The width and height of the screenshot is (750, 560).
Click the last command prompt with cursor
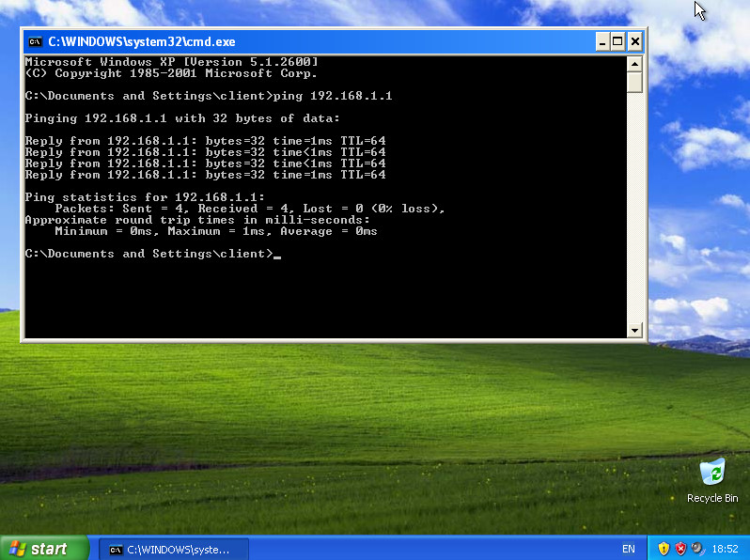point(153,254)
